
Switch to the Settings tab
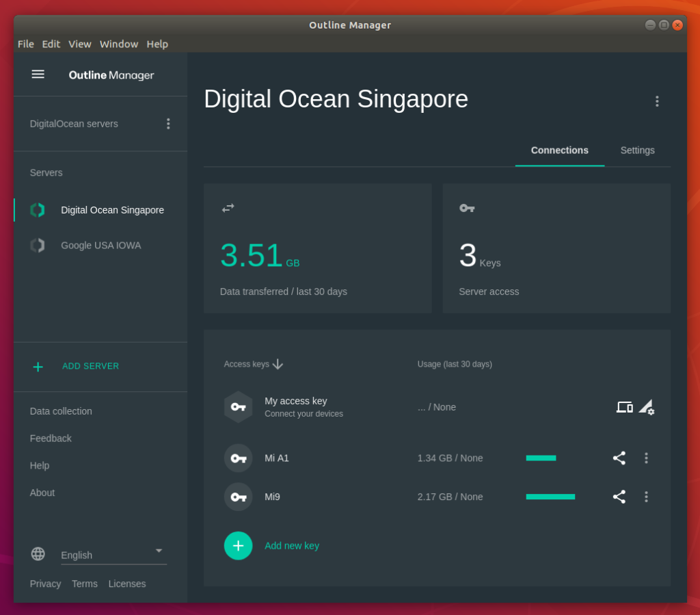(x=637, y=151)
